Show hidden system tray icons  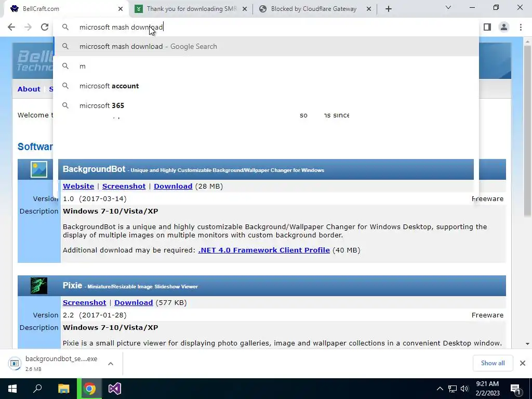440,389
